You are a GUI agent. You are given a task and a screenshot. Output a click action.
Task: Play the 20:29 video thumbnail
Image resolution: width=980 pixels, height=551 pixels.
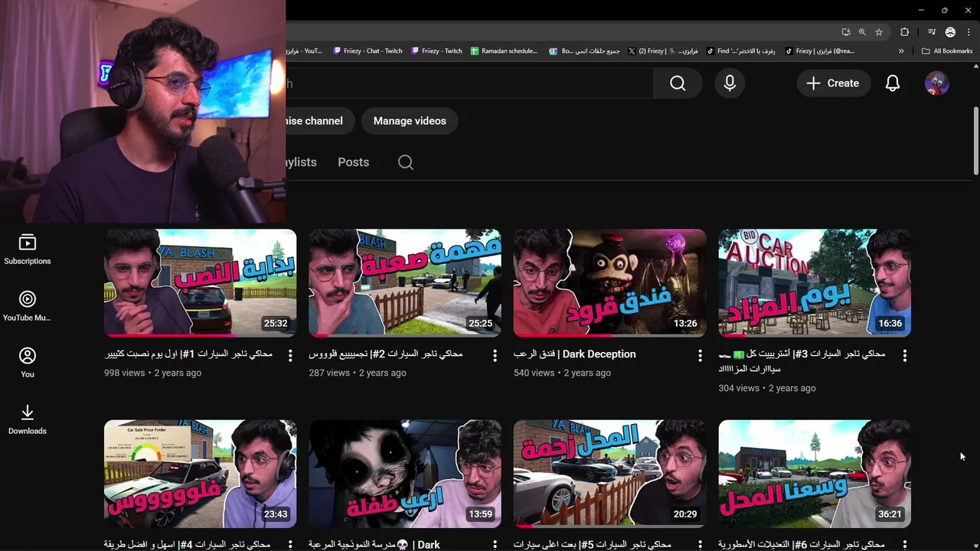[x=610, y=474]
